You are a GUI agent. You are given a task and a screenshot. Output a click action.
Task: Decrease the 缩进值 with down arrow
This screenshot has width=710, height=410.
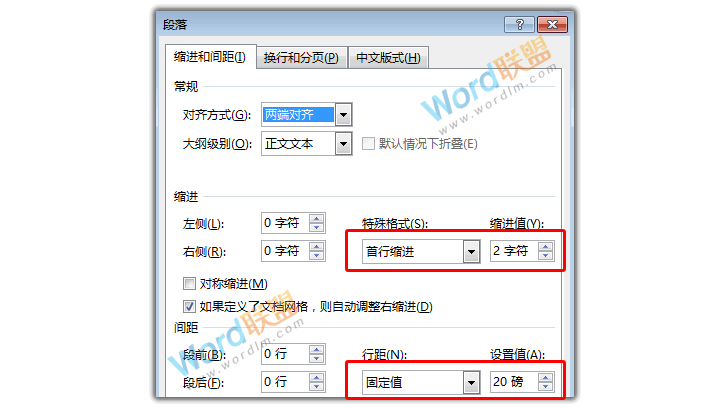pyautogui.click(x=546, y=256)
